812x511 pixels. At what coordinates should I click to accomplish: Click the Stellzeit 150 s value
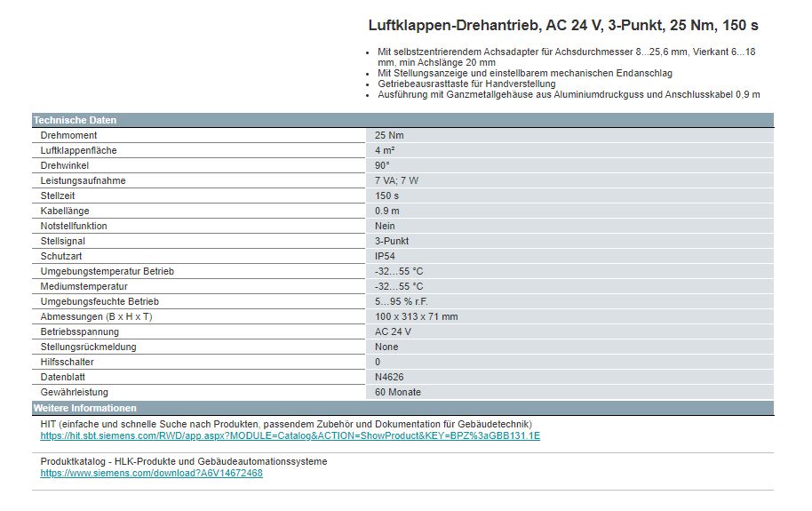[387, 196]
